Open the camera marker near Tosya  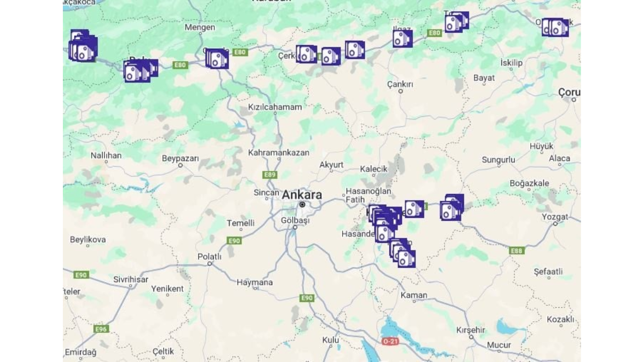coord(456,22)
